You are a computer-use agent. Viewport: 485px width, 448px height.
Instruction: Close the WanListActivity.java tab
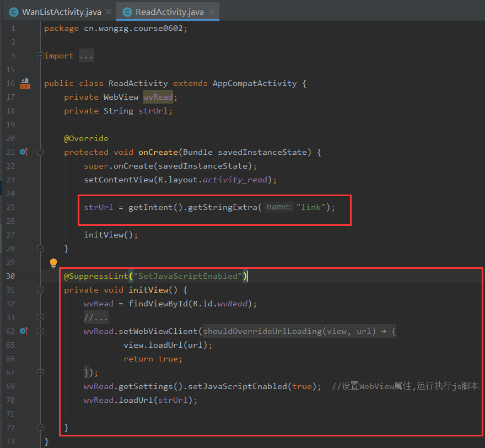pyautogui.click(x=109, y=12)
